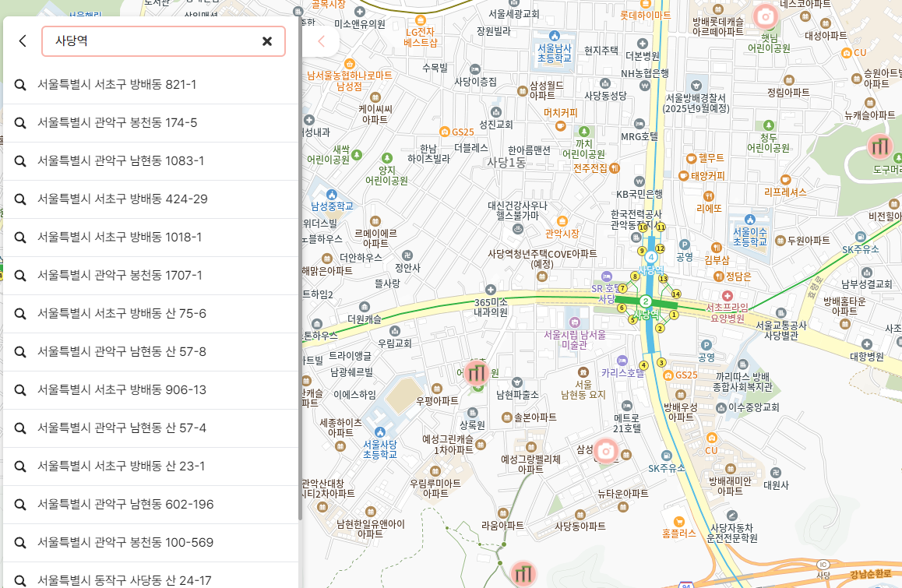Click search icon next to 방배동 821-1
902x588 pixels.
[20, 85]
